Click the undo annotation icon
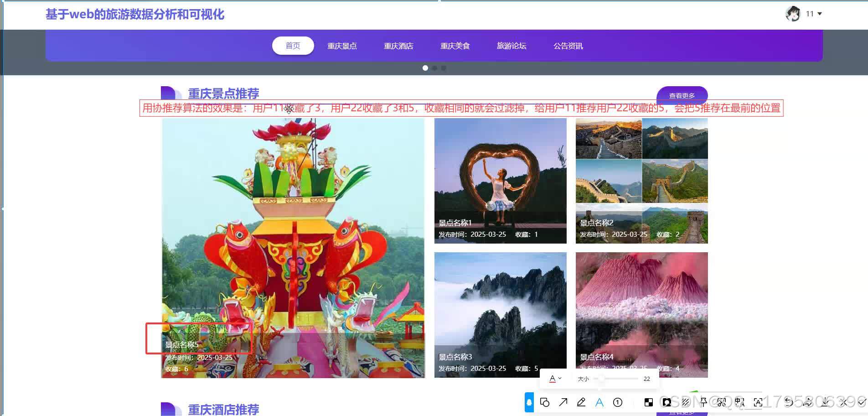868x416 pixels. pos(789,403)
